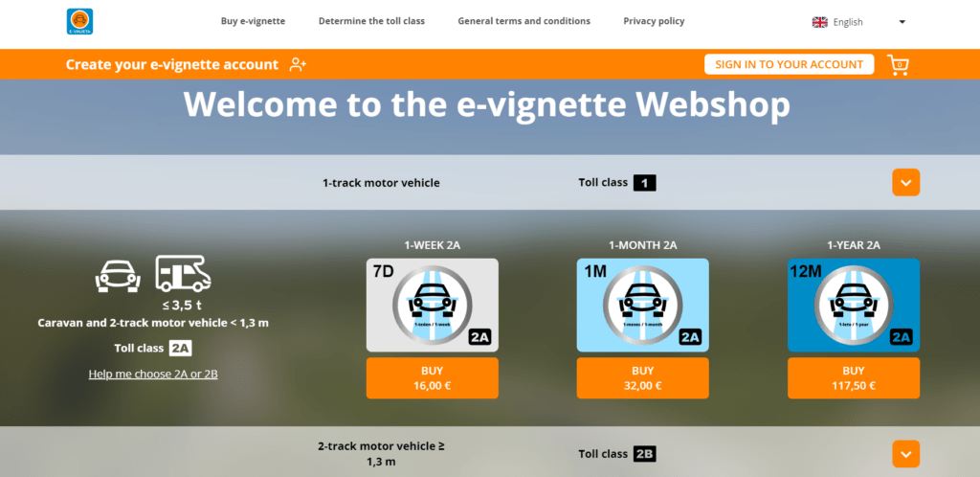Go to Determine the toll class

click(371, 21)
